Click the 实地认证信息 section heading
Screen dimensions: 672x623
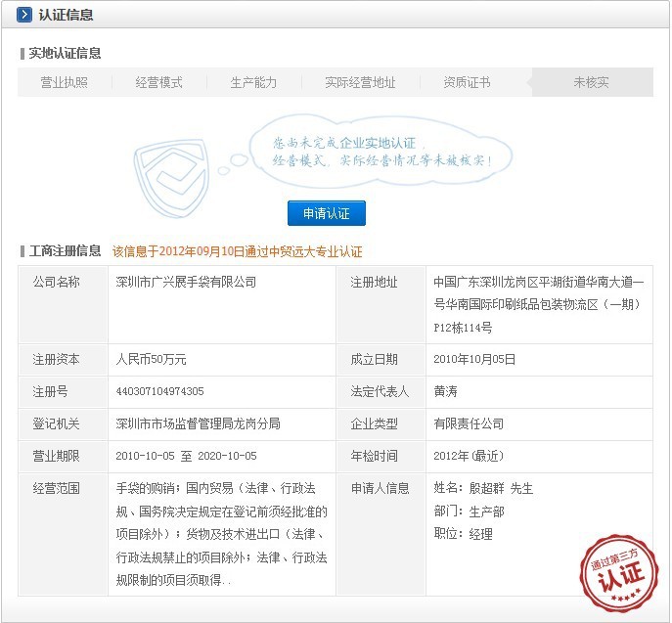(65, 53)
